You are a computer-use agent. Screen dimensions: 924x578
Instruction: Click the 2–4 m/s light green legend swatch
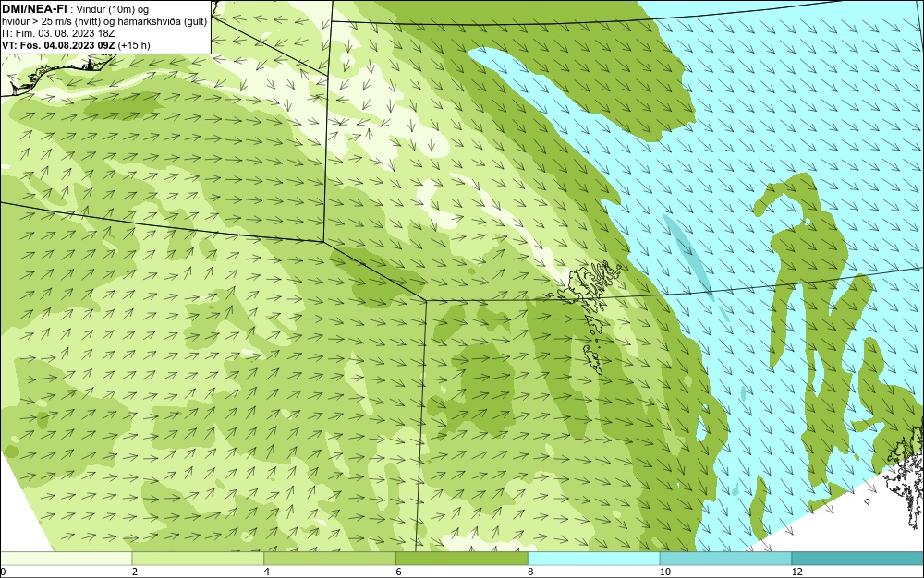tap(198, 559)
